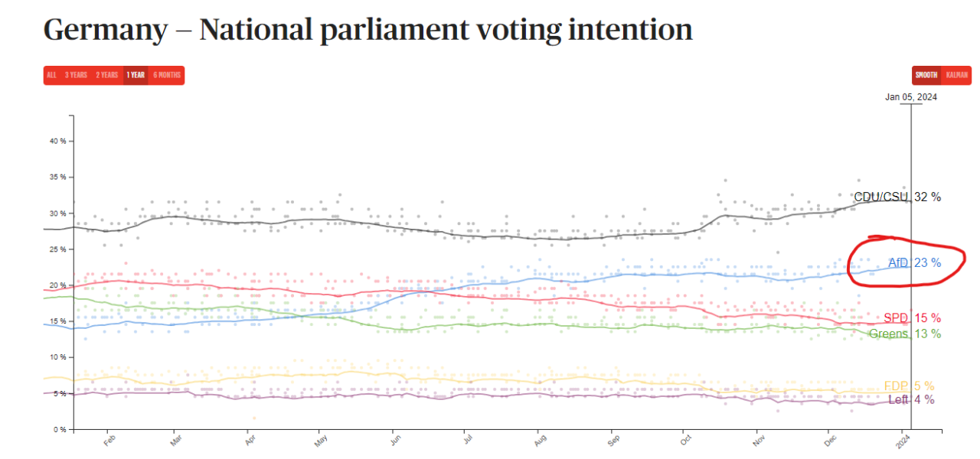Image resolution: width=980 pixels, height=459 pixels.
Task: Enable SMOOTH trend line mode
Action: pyautogui.click(x=926, y=75)
